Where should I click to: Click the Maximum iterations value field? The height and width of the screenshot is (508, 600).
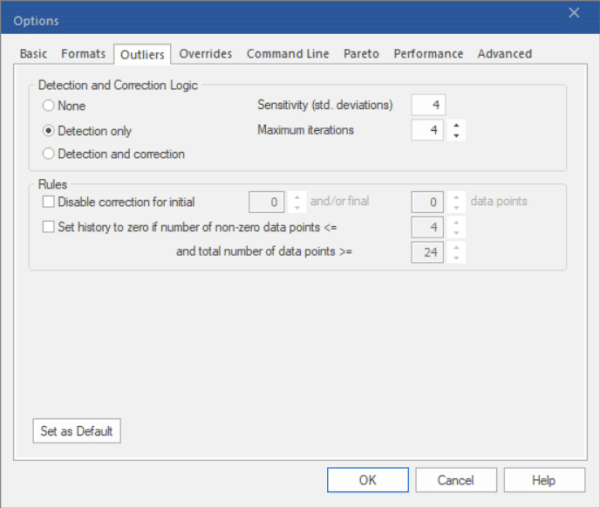pos(427,130)
